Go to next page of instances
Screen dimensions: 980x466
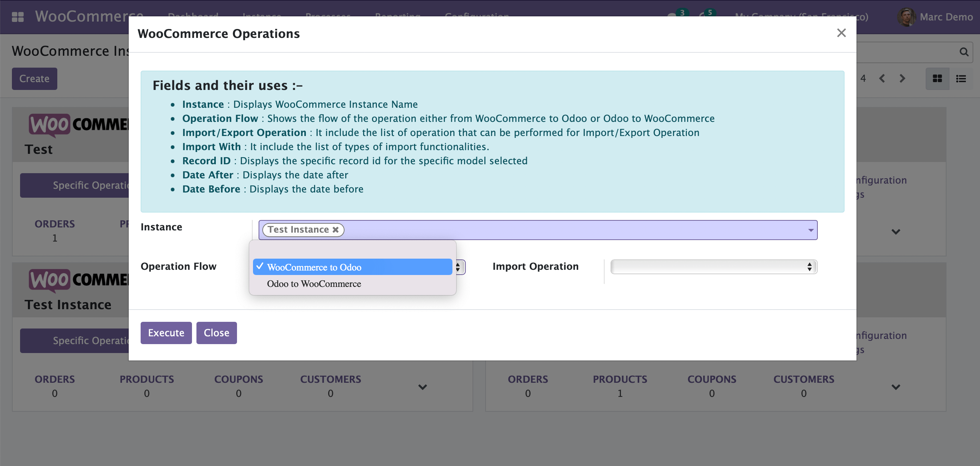coord(902,79)
